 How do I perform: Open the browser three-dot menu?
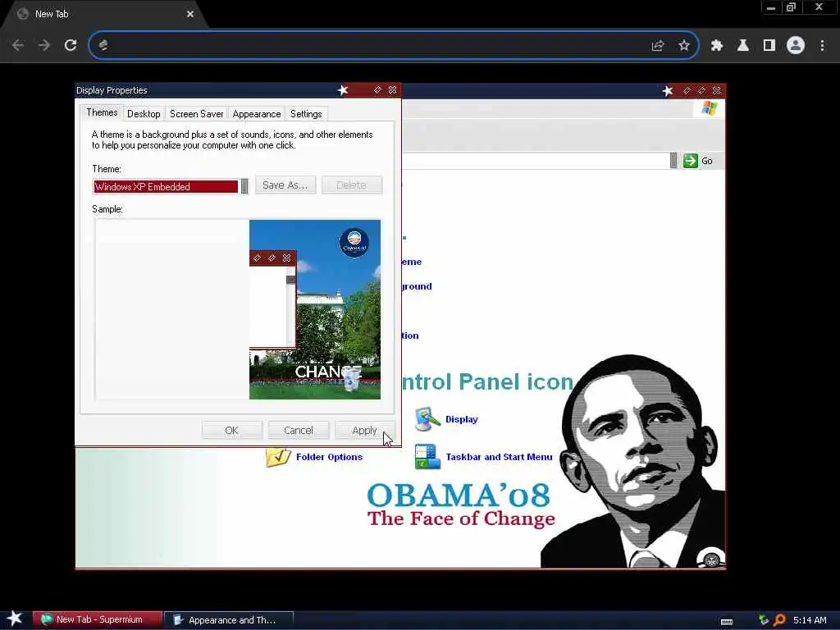tap(822, 46)
